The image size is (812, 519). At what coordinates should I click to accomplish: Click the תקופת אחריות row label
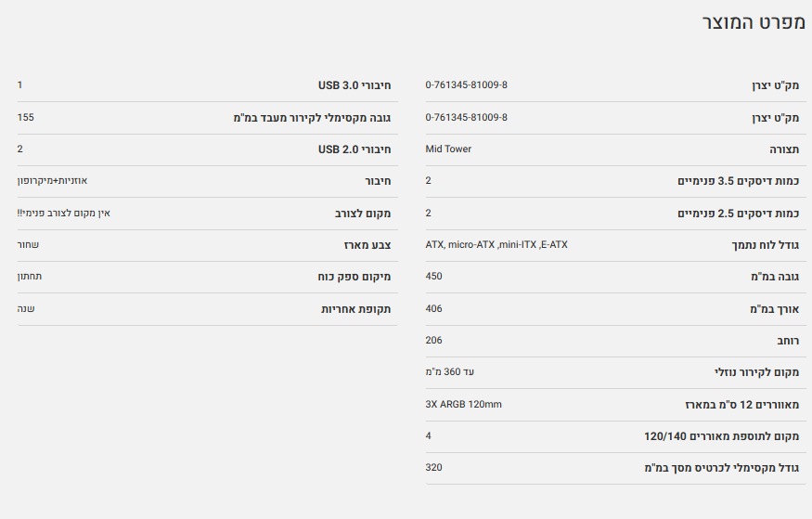(355, 309)
